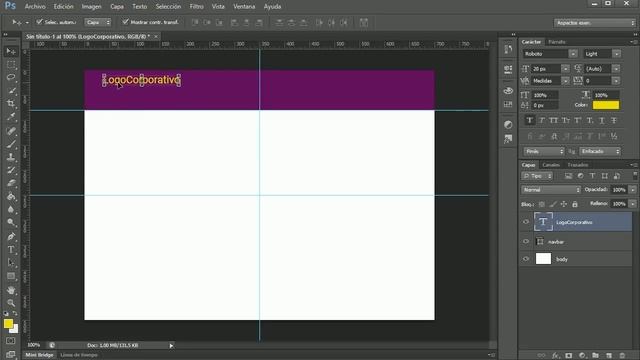Open the Ventana menu
The image size is (640, 360).
coord(244,7)
